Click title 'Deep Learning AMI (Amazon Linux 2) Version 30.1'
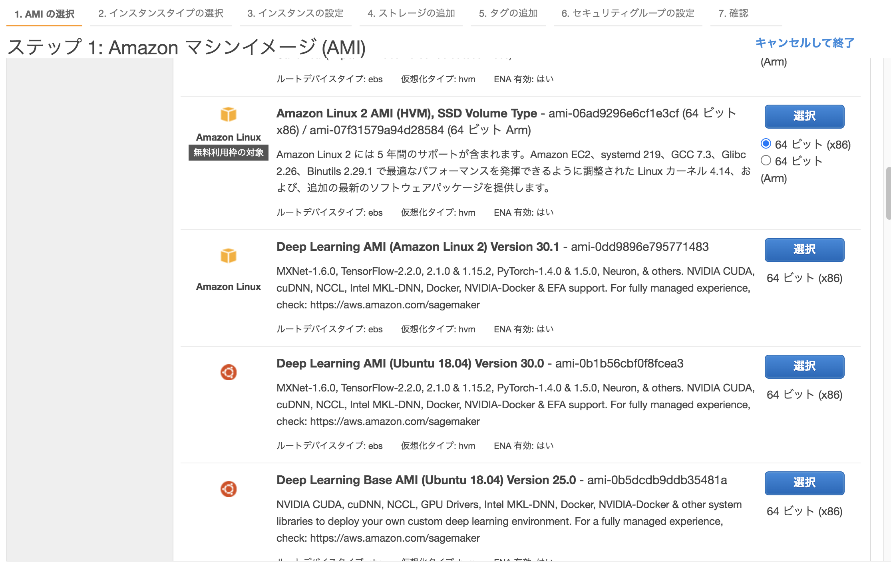This screenshot has height=588, width=891. (x=418, y=247)
